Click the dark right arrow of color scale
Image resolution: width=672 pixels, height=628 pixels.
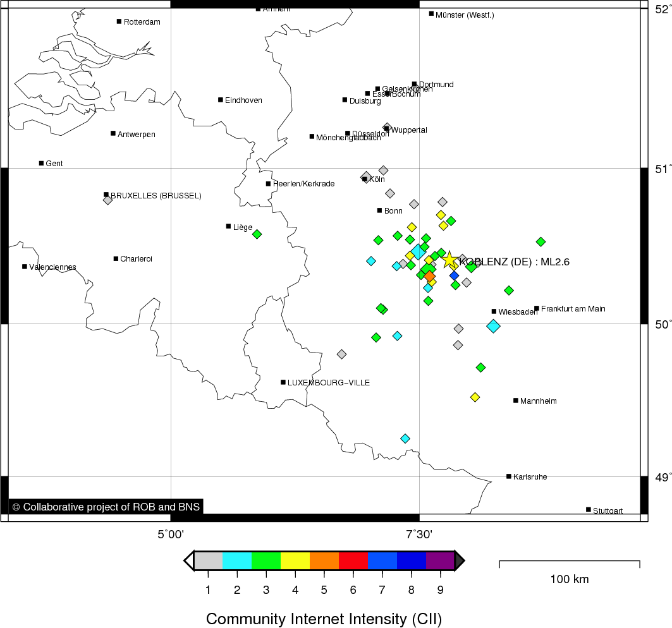460,560
